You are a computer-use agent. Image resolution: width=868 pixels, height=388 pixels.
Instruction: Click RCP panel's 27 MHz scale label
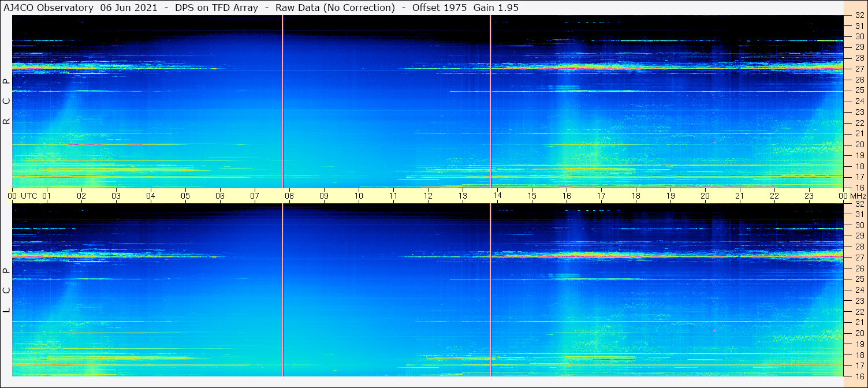(x=859, y=69)
